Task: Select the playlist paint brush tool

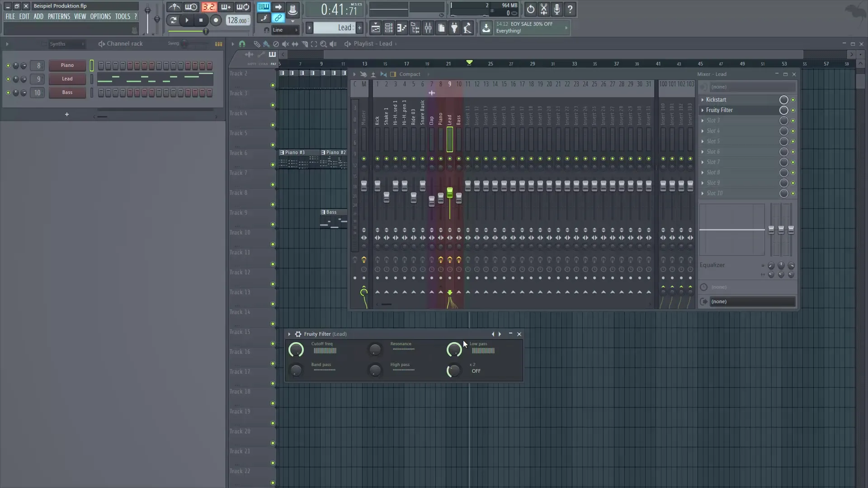Action: pyautogui.click(x=266, y=44)
